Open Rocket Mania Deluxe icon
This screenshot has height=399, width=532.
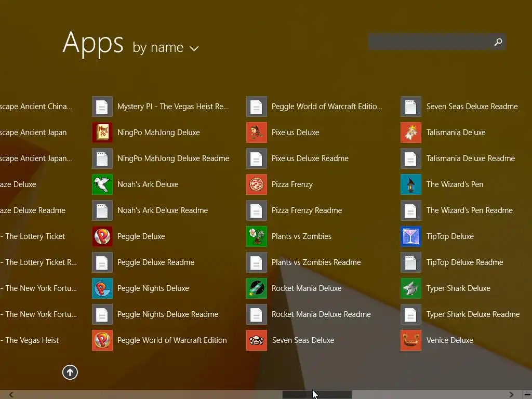[257, 288]
